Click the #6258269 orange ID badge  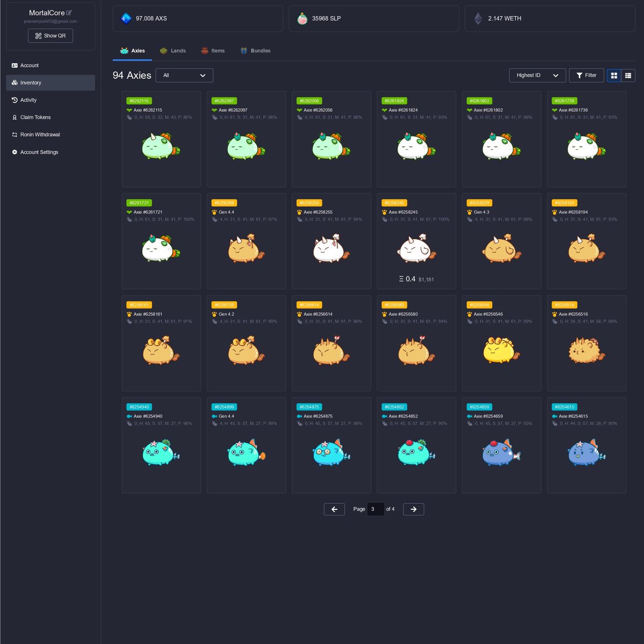[224, 203]
